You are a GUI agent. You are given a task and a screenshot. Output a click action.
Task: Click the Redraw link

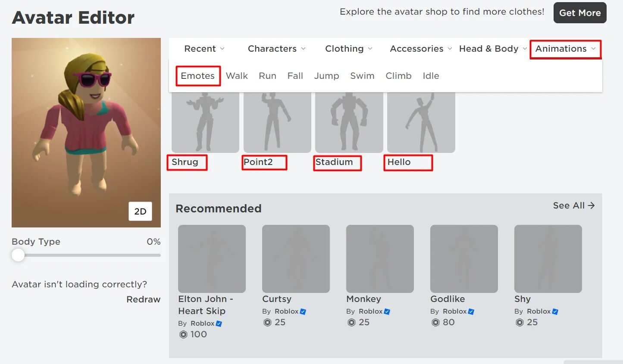click(143, 299)
